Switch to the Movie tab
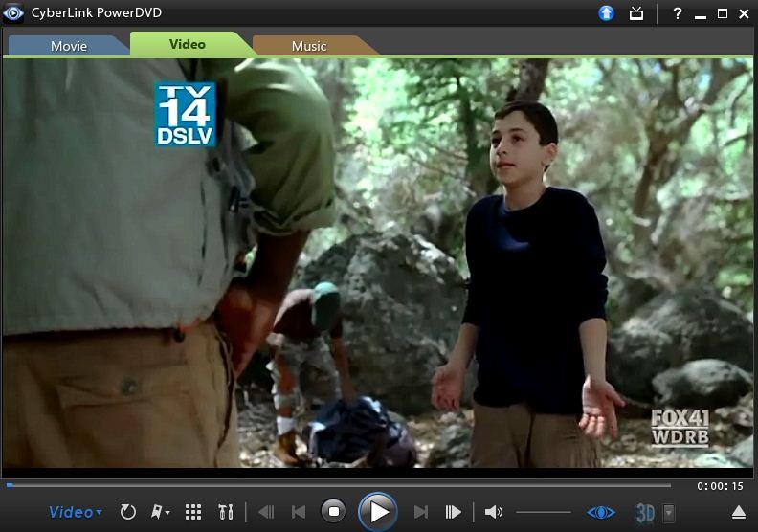This screenshot has width=758, height=532. pyautogui.click(x=69, y=46)
